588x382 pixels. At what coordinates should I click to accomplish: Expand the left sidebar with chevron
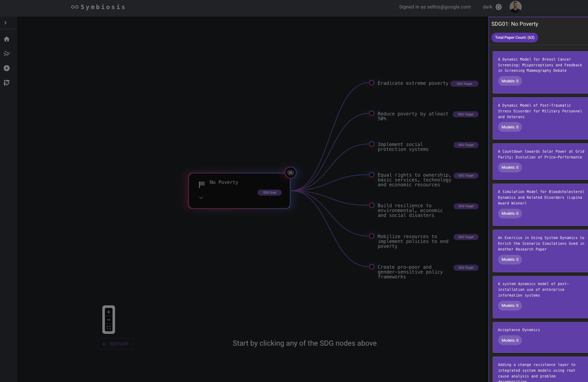[x=5, y=23]
